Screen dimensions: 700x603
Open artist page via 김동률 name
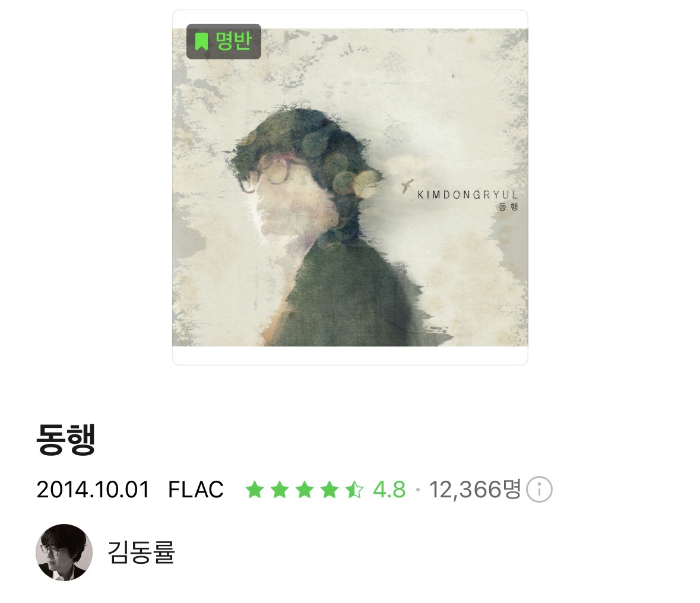141,552
